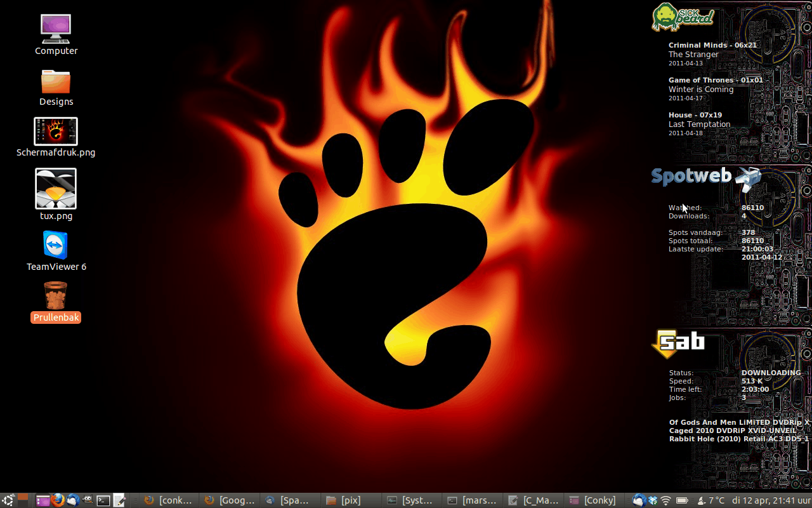812x508 pixels.
Task: Click the 'Spots vandaag:' label
Action: pyautogui.click(x=695, y=232)
